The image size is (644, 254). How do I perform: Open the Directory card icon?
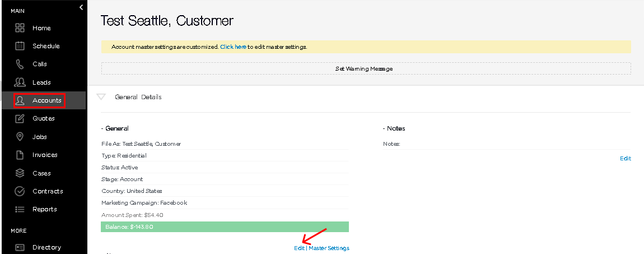pos(20,247)
